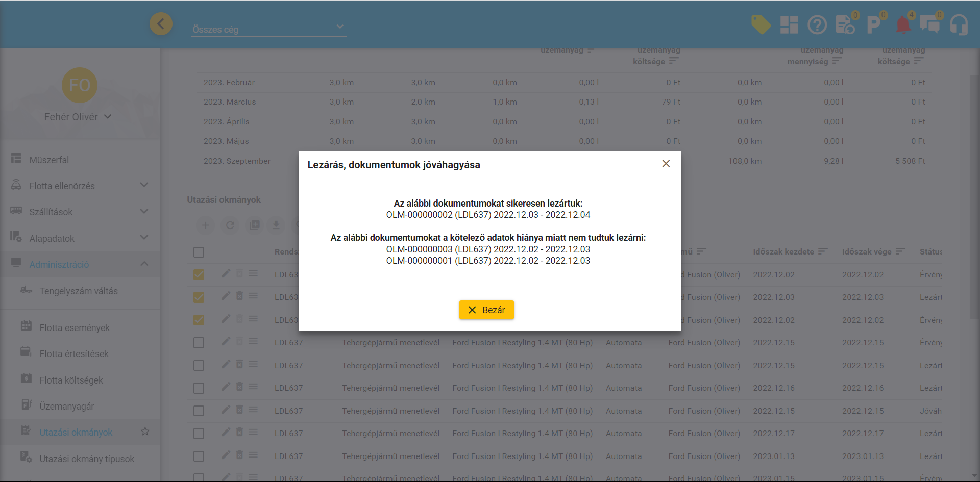Screen dimensions: 980x482
Task: Check the row with period start 2022.12.16
Action: (199, 388)
